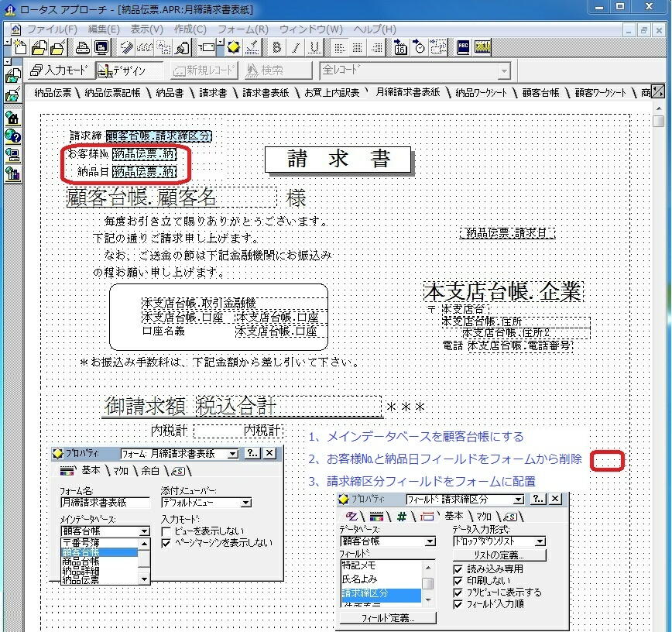Click the 検索 button
The image size is (672, 632).
coord(278,70)
